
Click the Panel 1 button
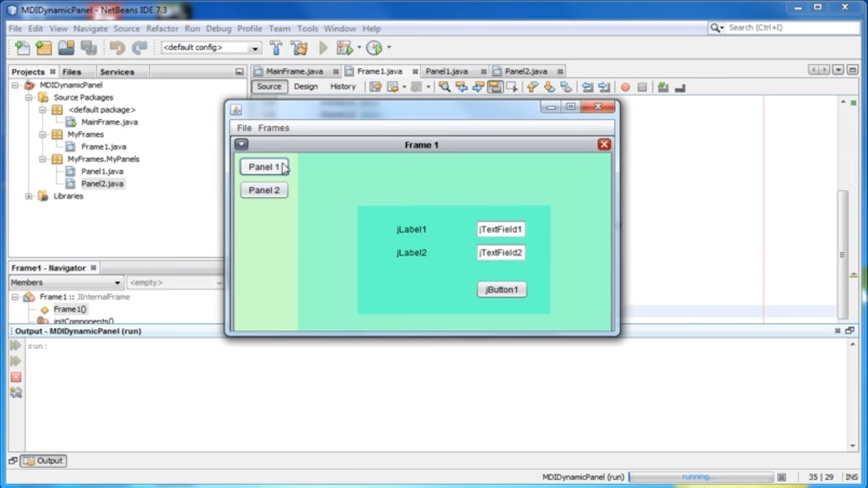pos(264,167)
